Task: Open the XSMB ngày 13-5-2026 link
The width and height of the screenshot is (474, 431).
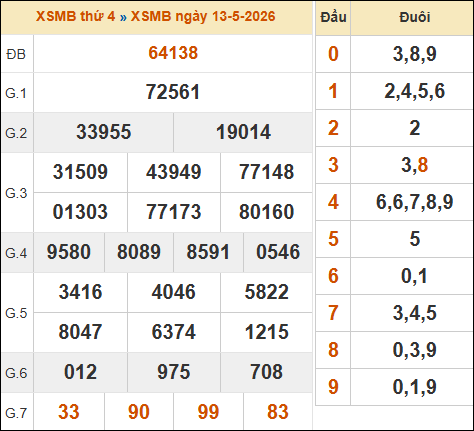Action: point(203,16)
